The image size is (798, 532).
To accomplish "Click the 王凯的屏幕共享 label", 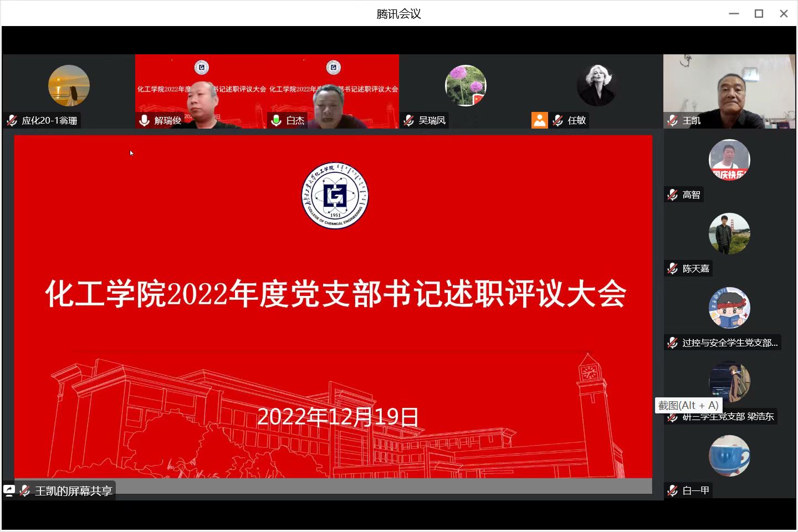I will click(x=73, y=491).
